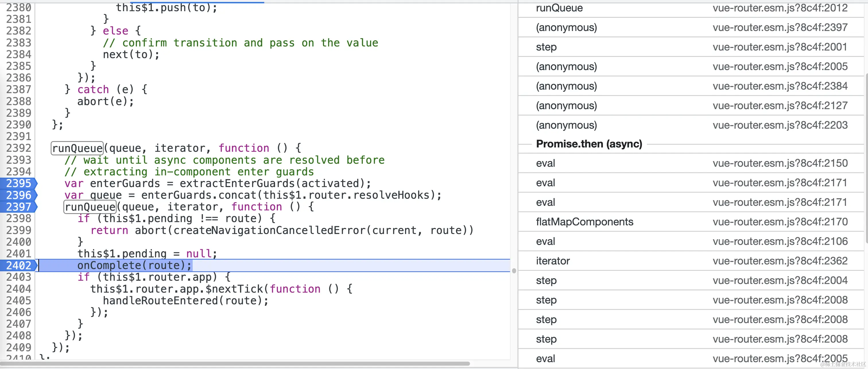Click the boxed runQueue token on line 2392

(77, 148)
